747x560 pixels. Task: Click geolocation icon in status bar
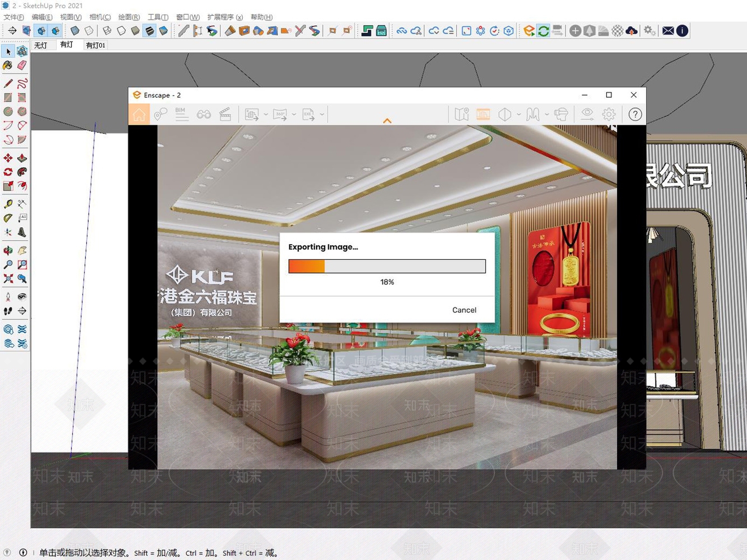pos(7,553)
